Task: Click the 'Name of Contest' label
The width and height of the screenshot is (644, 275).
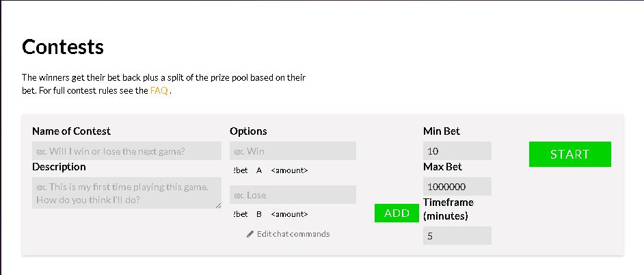Action: click(71, 131)
